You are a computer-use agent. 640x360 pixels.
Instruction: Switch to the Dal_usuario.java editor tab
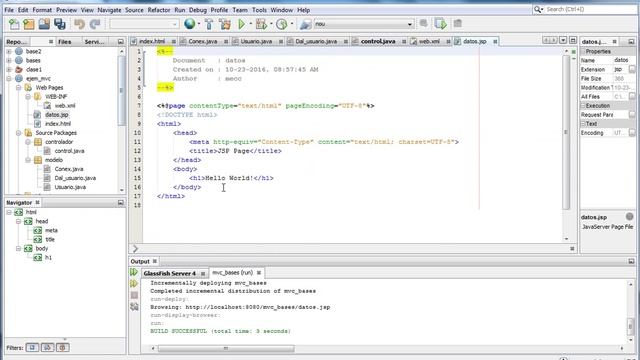click(x=317, y=41)
